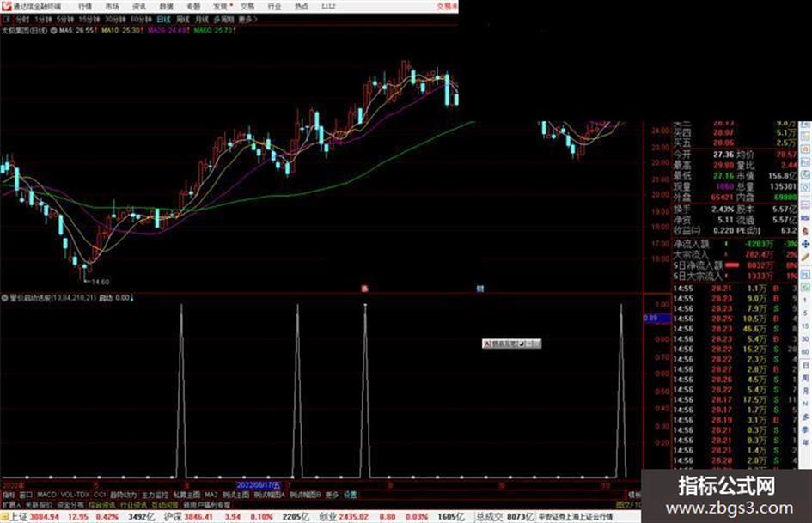
Task: Click the red marker icon on chart divider
Action: click(364, 289)
